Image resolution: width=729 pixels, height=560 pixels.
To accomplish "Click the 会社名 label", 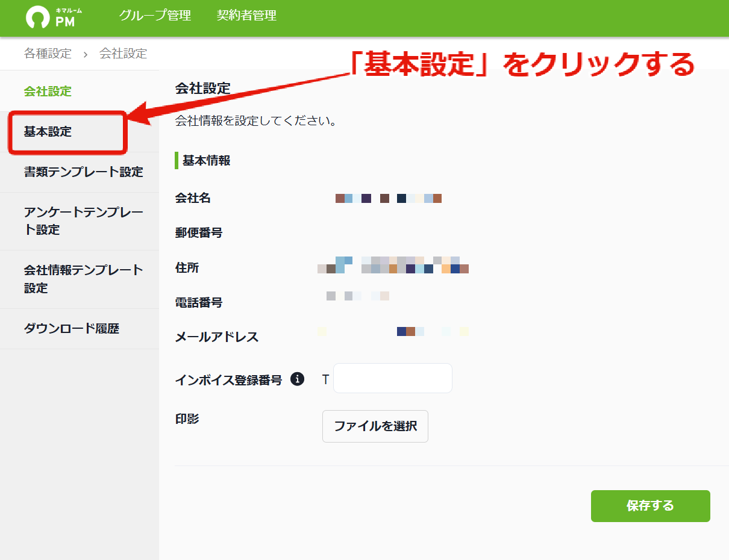I will (x=193, y=198).
